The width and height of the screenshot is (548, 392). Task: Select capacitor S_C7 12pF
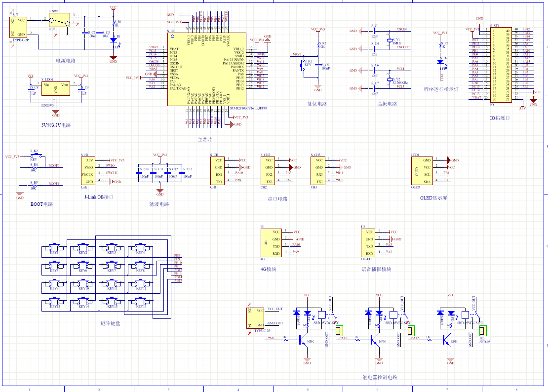374,88
